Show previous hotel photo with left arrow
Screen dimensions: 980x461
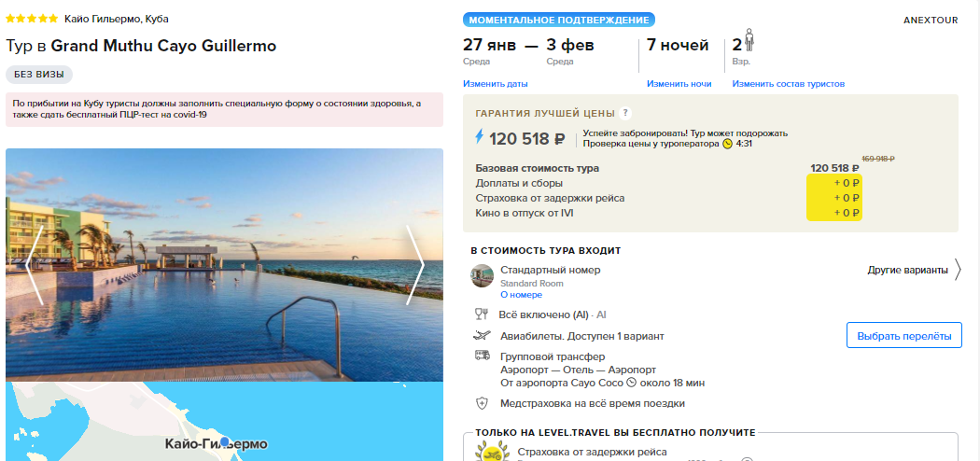[x=35, y=265]
